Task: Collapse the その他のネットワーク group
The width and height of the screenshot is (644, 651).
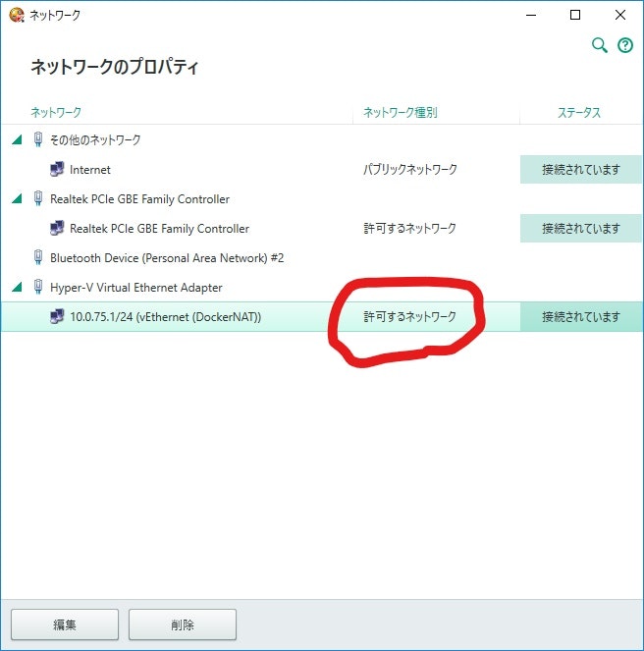Action: (17, 139)
